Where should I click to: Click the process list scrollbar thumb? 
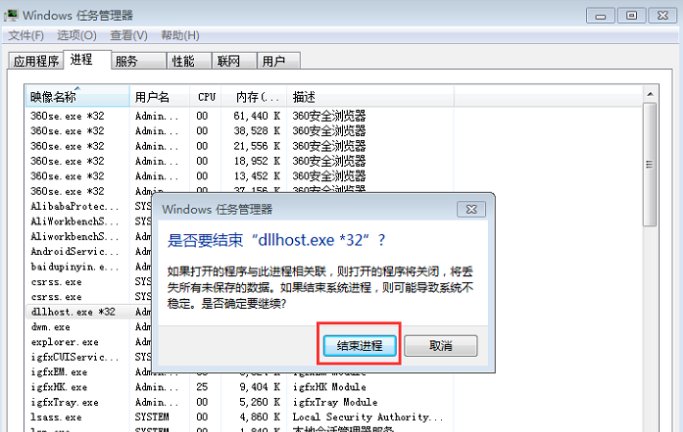point(650,164)
